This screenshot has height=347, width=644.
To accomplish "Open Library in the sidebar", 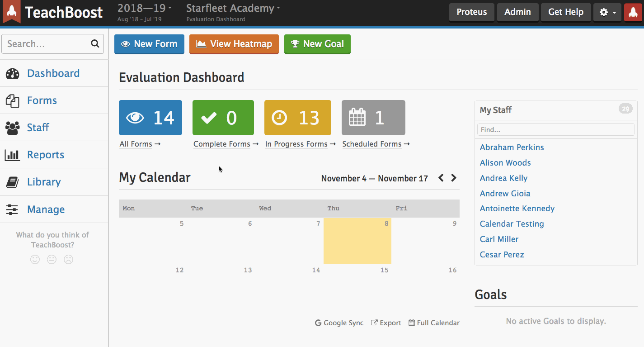I will click(x=44, y=182).
